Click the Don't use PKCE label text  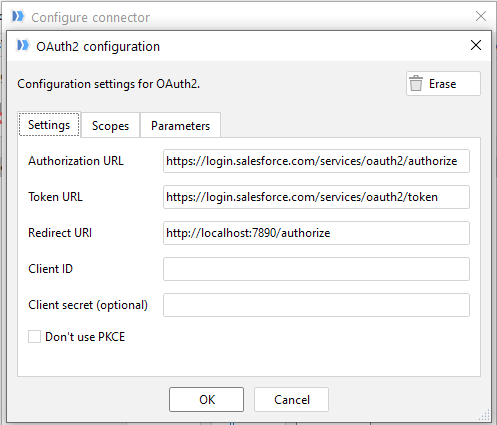click(x=85, y=337)
